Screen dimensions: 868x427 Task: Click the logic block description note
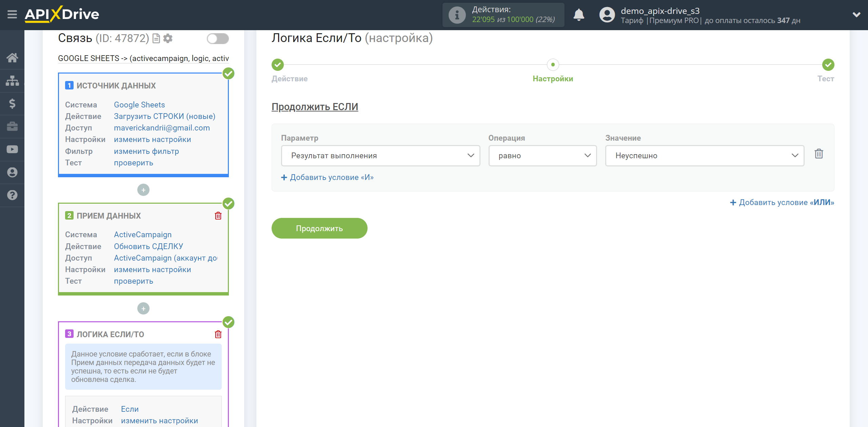pos(143,367)
